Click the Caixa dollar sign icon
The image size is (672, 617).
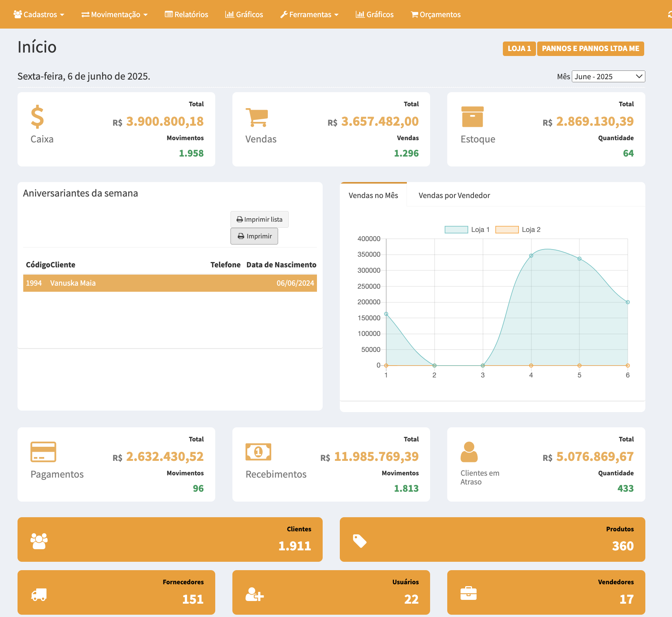[37, 117]
